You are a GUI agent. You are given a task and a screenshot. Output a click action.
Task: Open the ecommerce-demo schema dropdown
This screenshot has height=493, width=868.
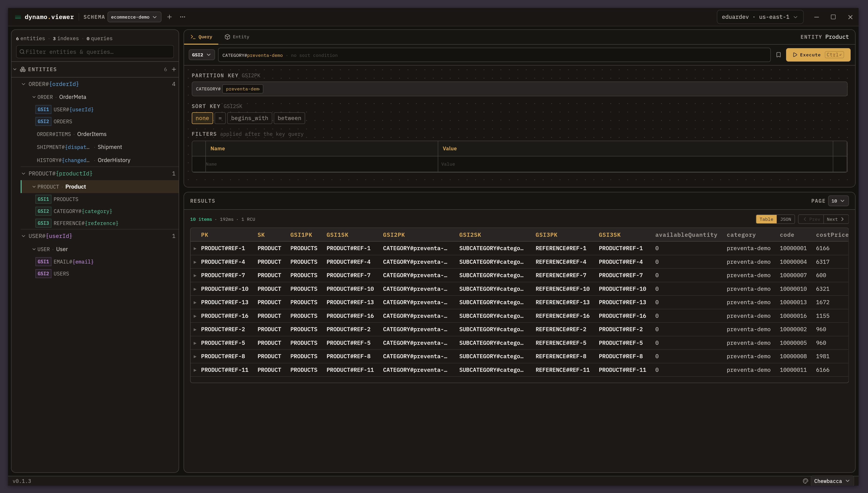[x=134, y=17]
